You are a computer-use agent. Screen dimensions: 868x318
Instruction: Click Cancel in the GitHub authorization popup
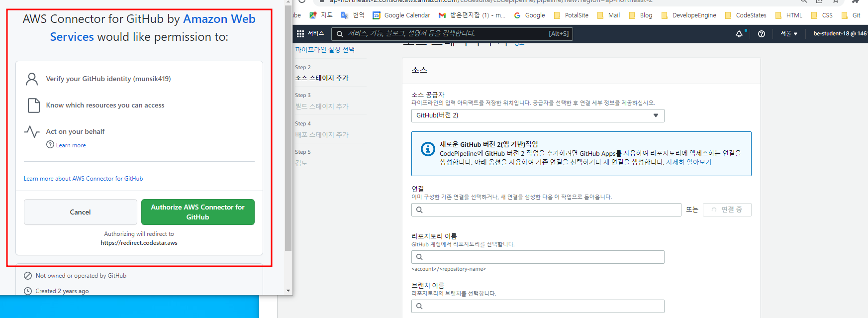coord(81,212)
